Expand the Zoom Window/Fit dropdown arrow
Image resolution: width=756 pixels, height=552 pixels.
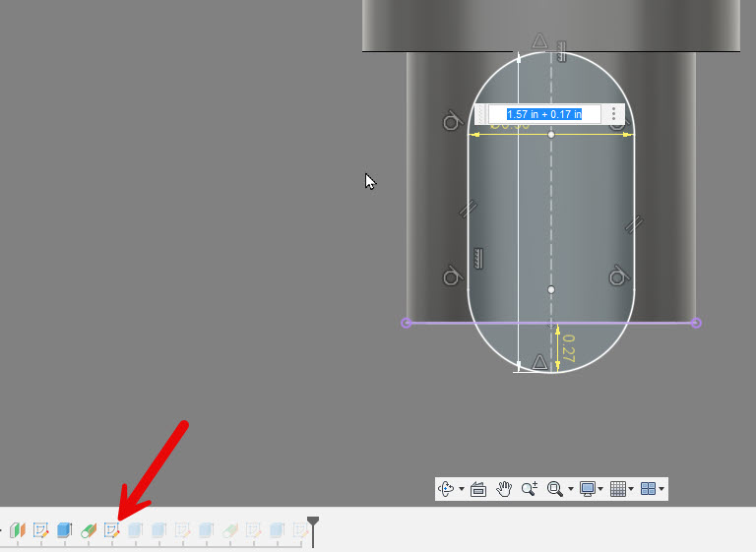[571, 489]
